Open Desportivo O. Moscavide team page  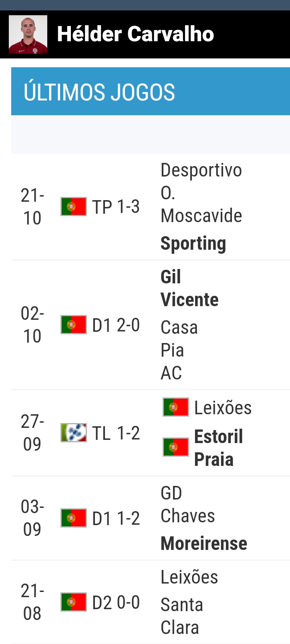201,193
